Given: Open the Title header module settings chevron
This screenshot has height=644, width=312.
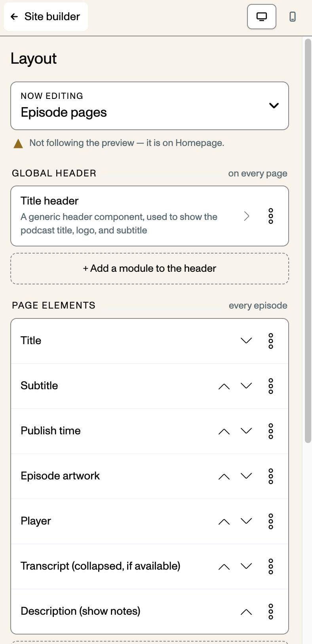Looking at the screenshot, I should tap(247, 216).
